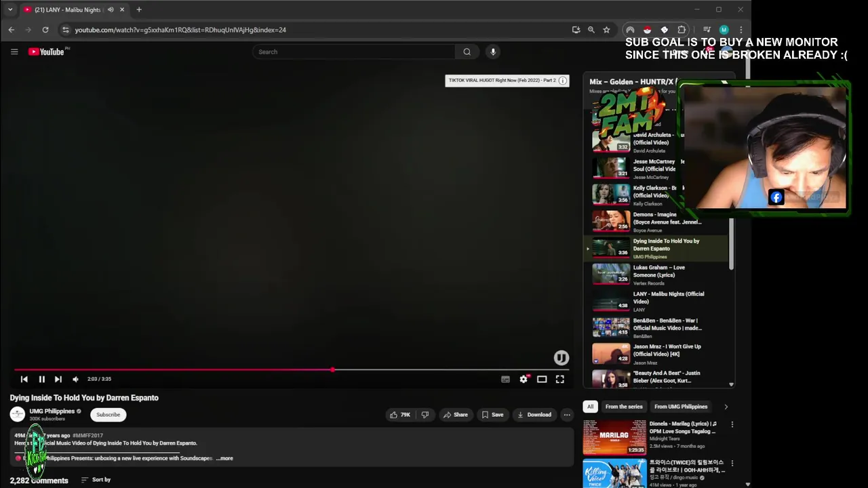Mute the player volume
The image size is (868, 488).
pyautogui.click(x=75, y=379)
